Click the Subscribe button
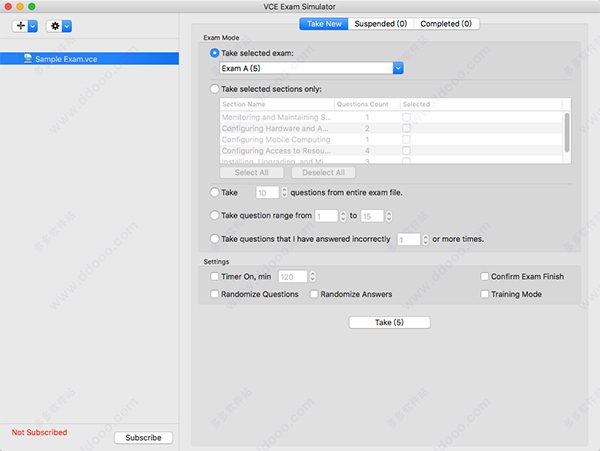 [x=143, y=438]
